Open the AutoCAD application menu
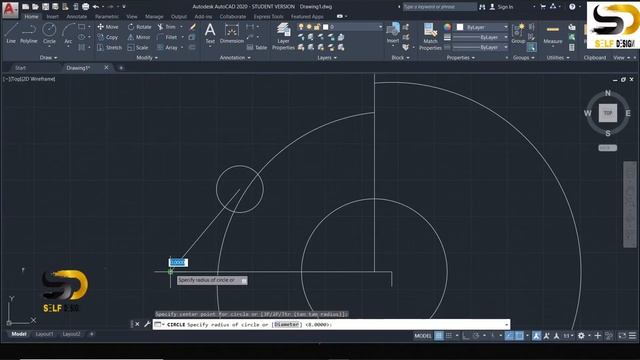 pos(10,9)
